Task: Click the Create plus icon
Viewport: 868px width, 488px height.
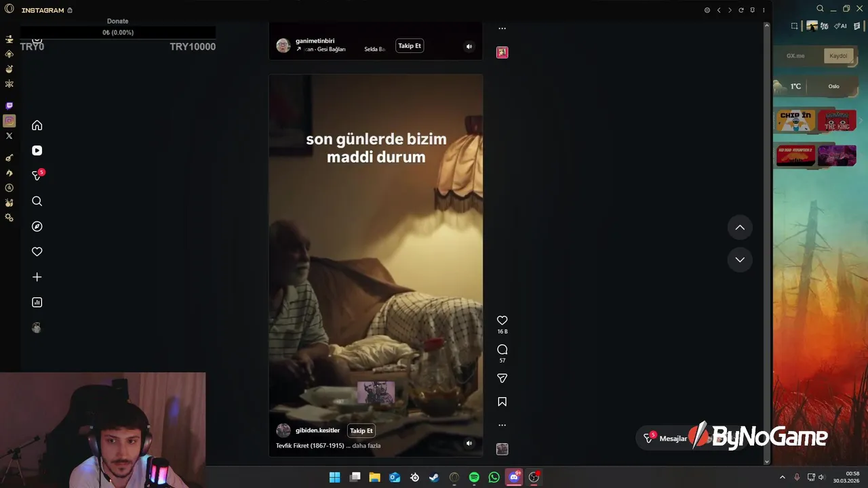Action: [37, 277]
